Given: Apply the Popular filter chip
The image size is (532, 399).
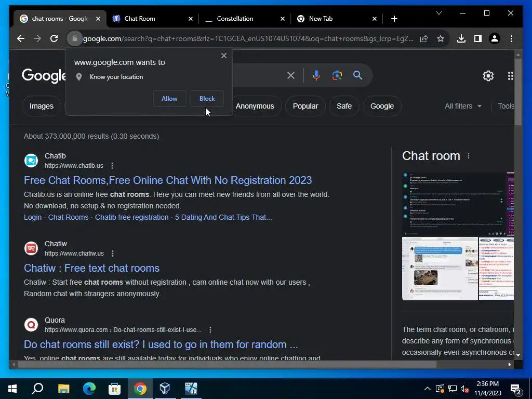Looking at the screenshot, I should pos(305,106).
